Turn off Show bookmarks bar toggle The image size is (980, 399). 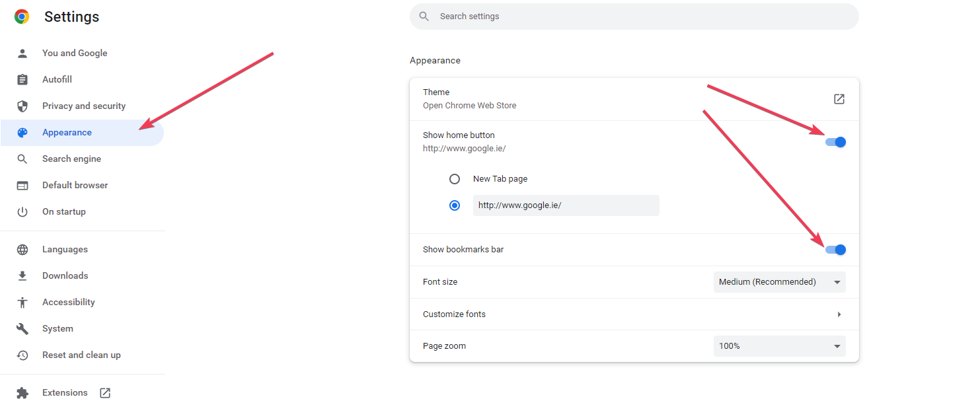tap(835, 250)
